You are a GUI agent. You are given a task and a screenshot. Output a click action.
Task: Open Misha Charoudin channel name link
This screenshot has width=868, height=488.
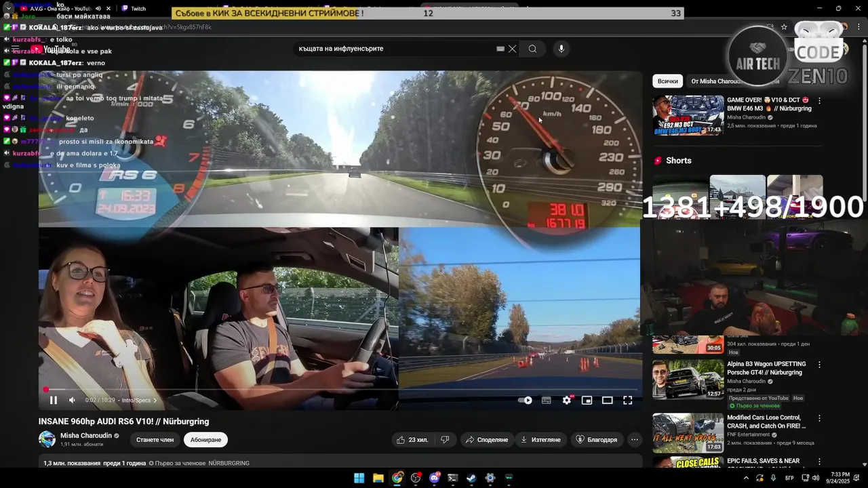point(86,436)
